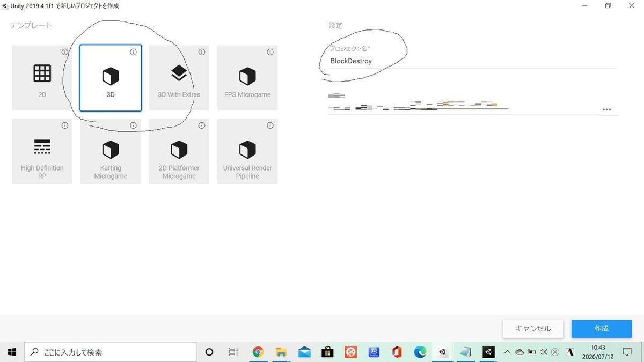The width and height of the screenshot is (644, 362).
Task: Open info for Universal Render Pipeline
Action: (270, 125)
